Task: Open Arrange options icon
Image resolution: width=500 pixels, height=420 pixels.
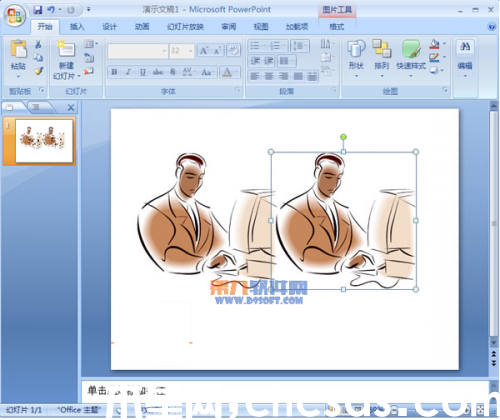Action: point(382,49)
